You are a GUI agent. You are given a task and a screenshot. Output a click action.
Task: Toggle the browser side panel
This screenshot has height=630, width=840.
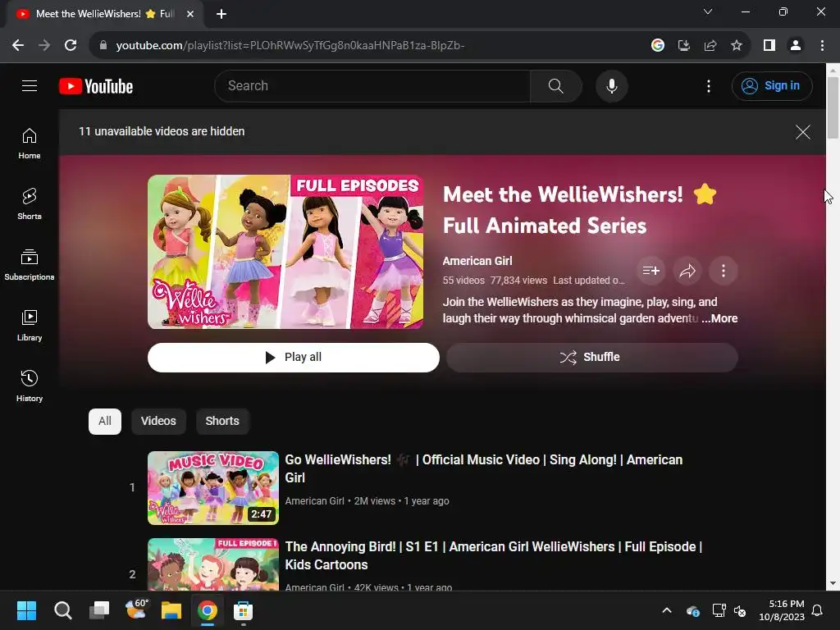tap(769, 46)
